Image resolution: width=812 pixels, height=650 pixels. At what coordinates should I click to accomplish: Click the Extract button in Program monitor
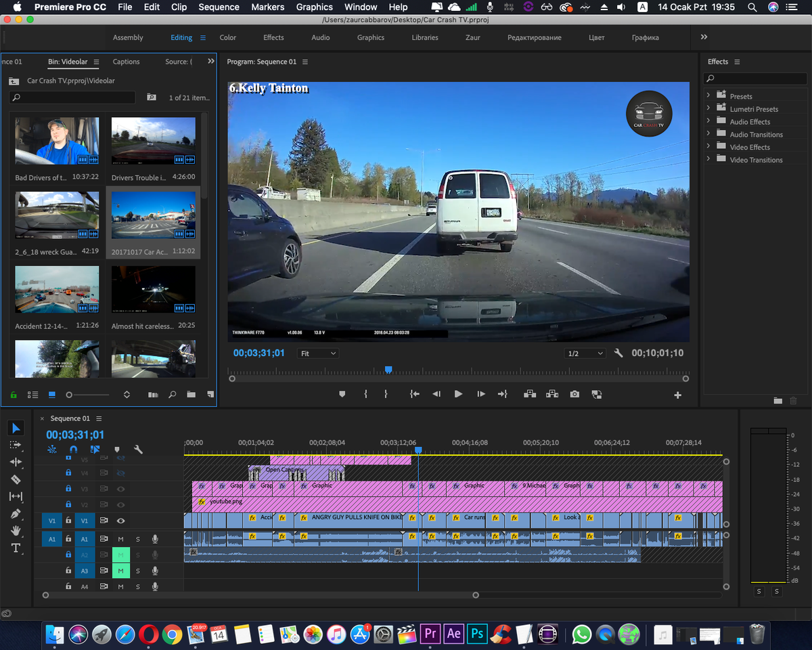pos(552,394)
